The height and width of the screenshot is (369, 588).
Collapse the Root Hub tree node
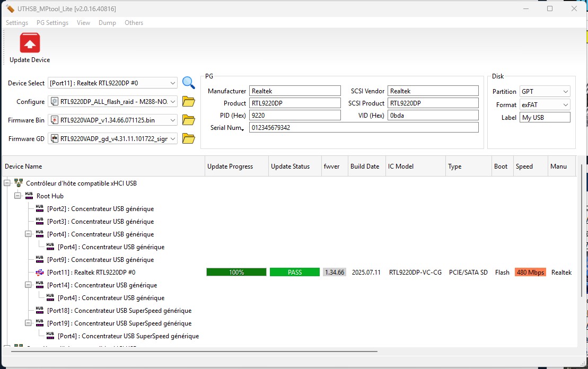[x=17, y=196]
